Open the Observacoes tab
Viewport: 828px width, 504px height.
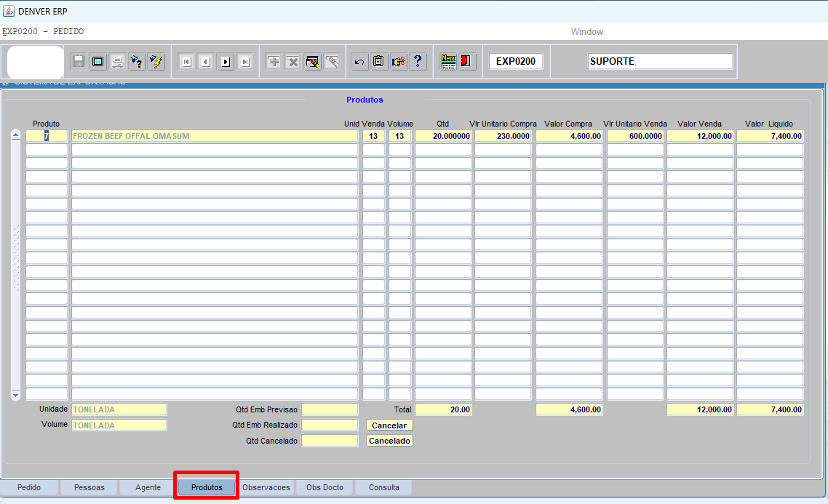[x=266, y=487]
